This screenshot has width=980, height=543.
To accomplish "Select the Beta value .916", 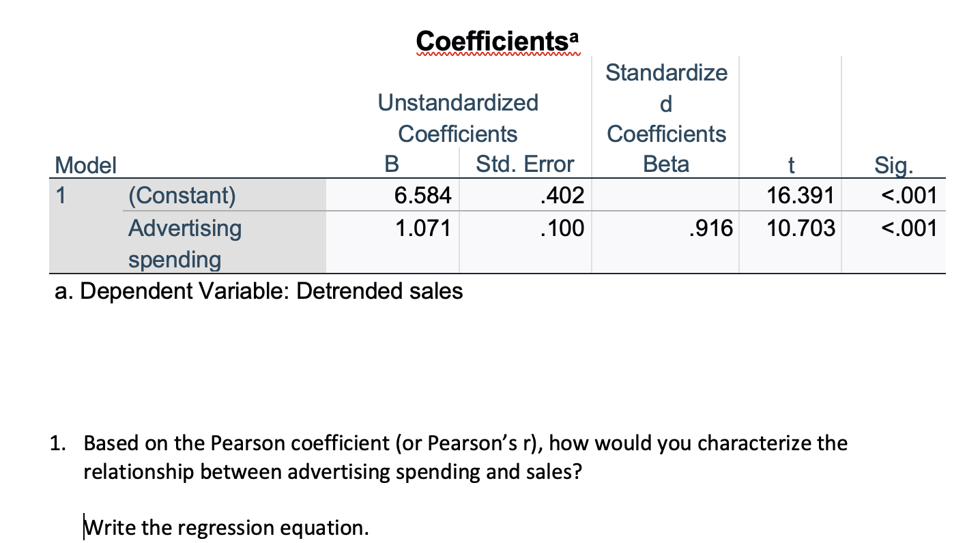I will point(710,227).
